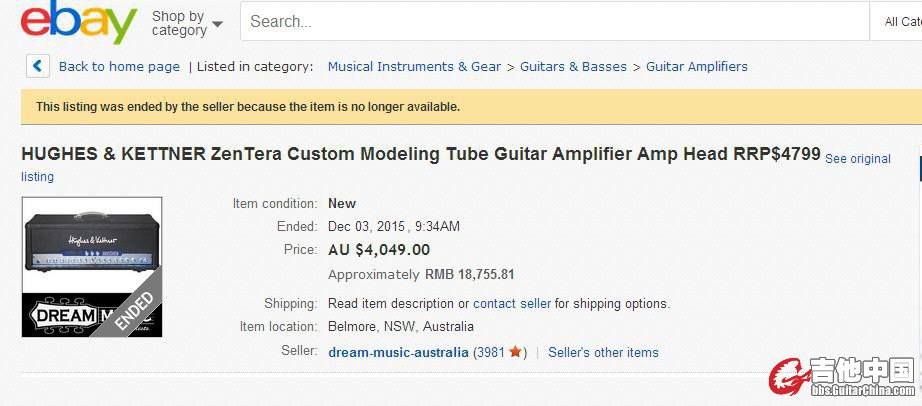Open the All Categories dropdown

[x=902, y=21]
